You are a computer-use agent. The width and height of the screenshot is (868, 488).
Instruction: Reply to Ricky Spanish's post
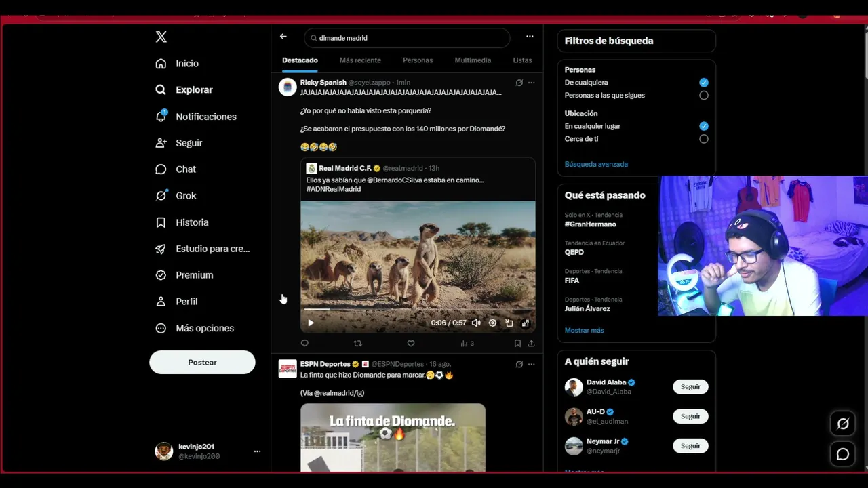[x=304, y=344]
